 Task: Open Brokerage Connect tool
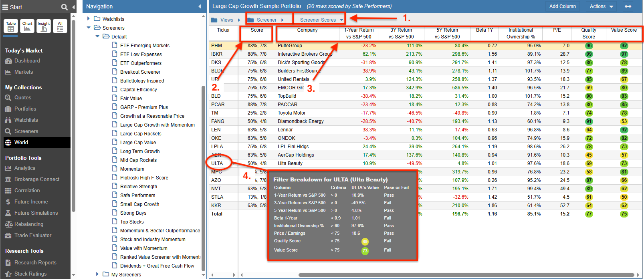click(x=36, y=179)
